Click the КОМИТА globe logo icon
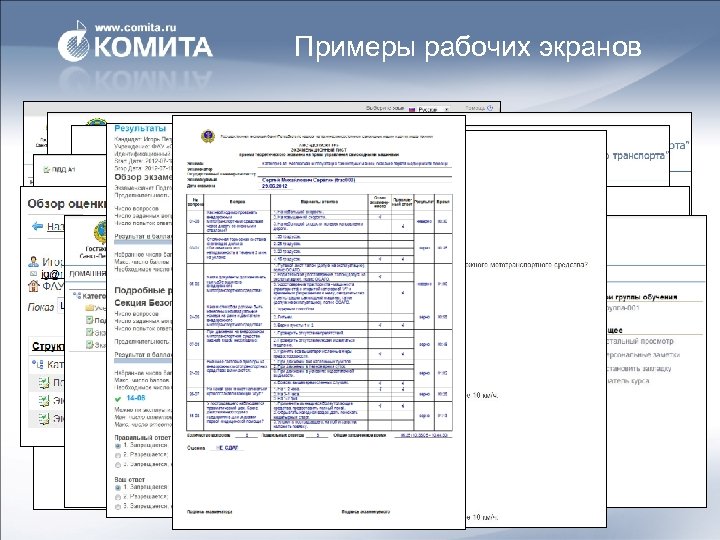Screen dimensions: 720x540 (x=73, y=42)
